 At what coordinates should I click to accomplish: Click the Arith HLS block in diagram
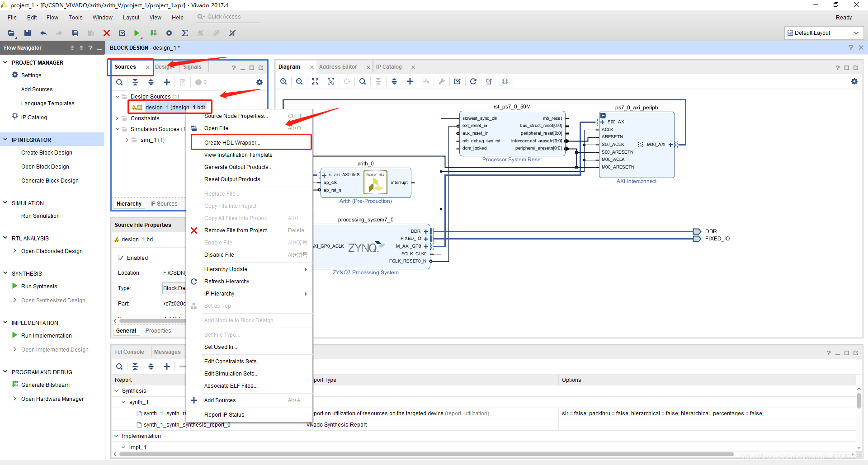366,183
